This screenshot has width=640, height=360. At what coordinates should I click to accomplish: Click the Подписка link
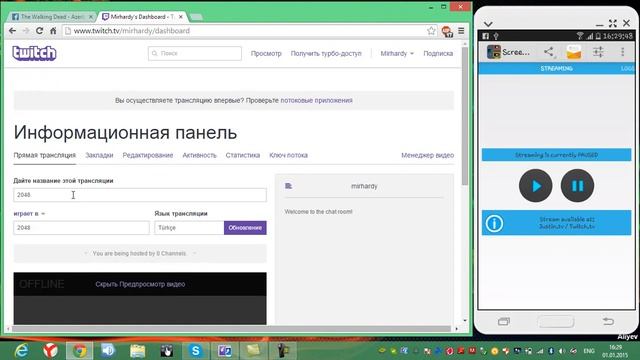tap(438, 53)
